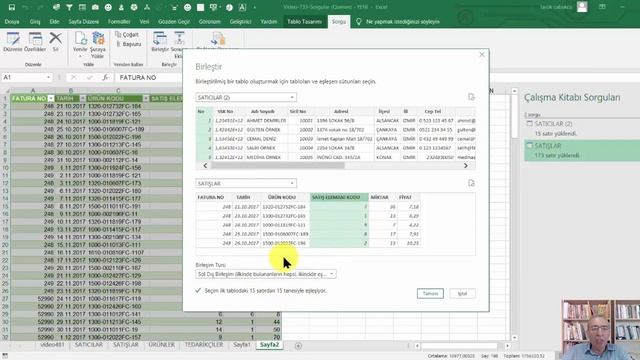Select the No column header in top preview
The image size is (640, 360).
tap(204, 111)
